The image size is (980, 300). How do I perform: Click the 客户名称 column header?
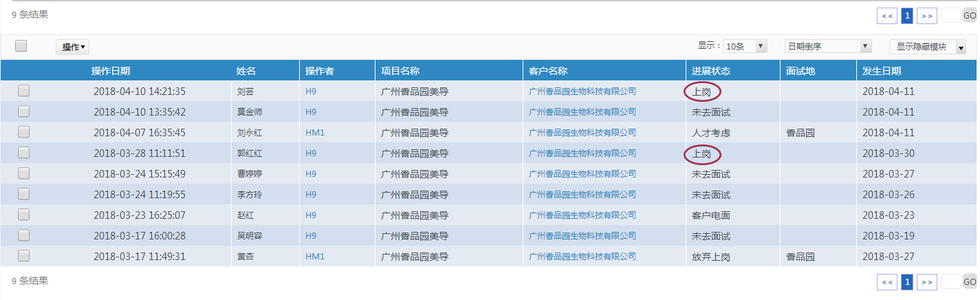point(548,71)
